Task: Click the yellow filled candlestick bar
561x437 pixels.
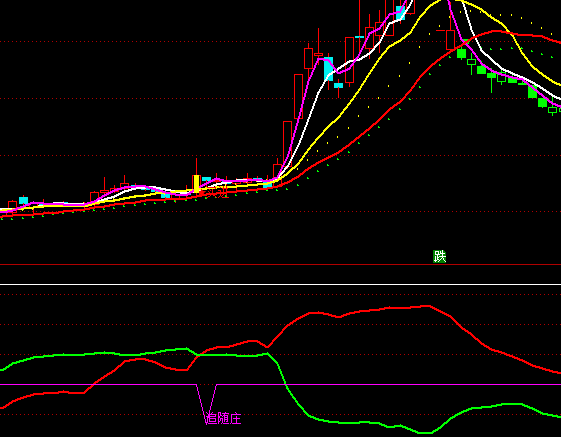Action: pyautogui.click(x=196, y=184)
